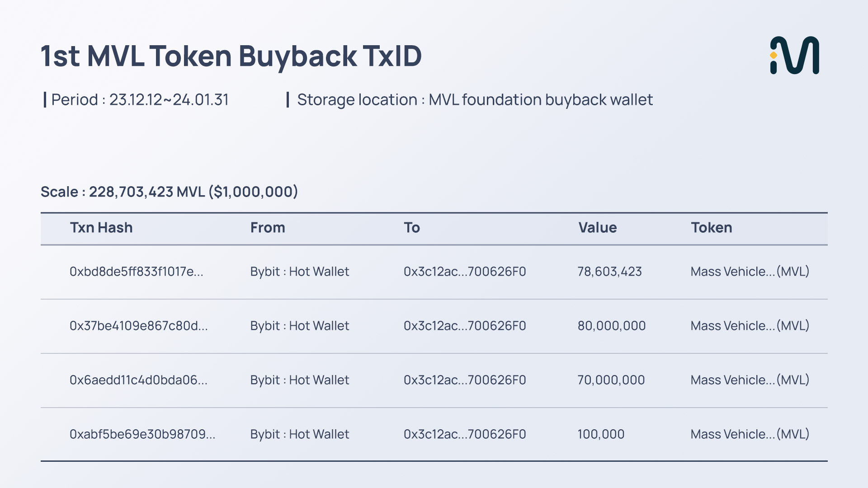Open recipient address in the last row
Viewport: 868px width, 488px height.
465,434
